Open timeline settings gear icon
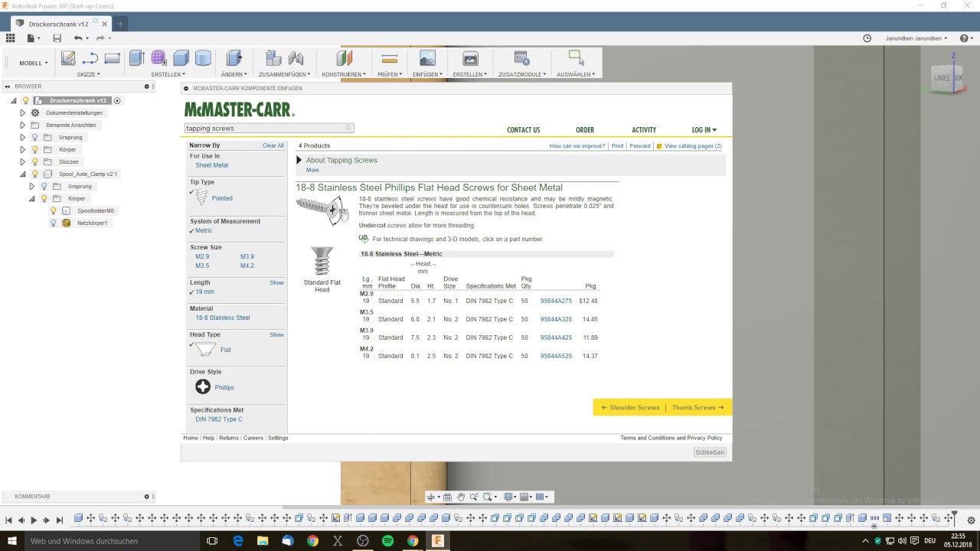 click(x=971, y=520)
